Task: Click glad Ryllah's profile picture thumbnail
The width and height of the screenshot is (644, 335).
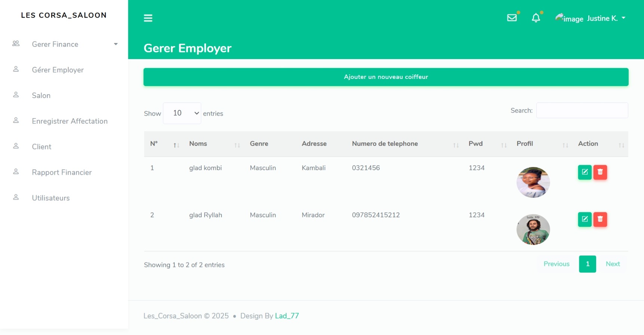Action: pos(533,229)
